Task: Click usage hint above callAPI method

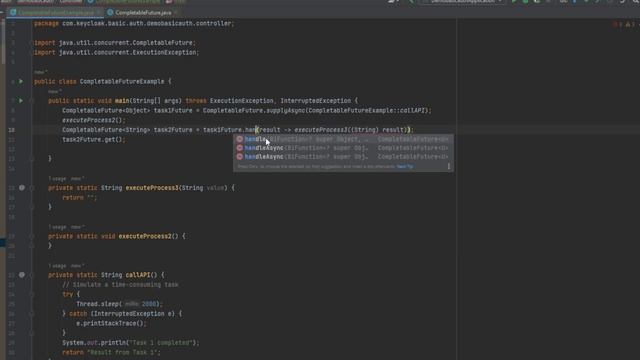Action: tap(58, 266)
